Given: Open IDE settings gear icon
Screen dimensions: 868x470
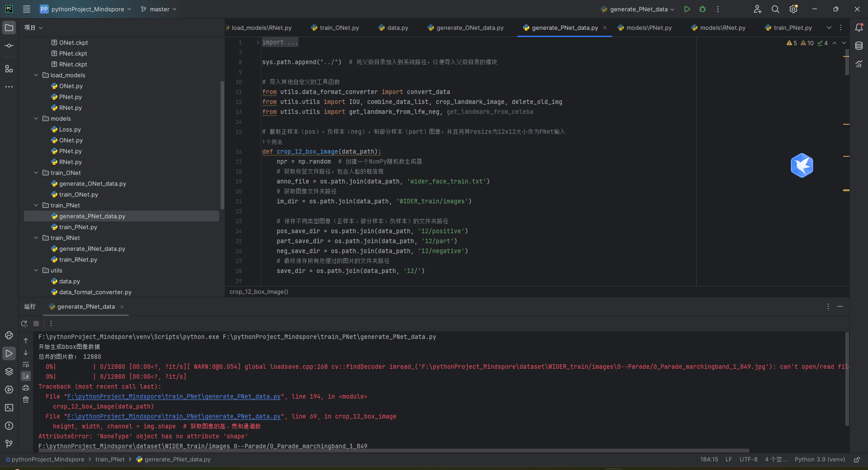Looking at the screenshot, I should [793, 9].
